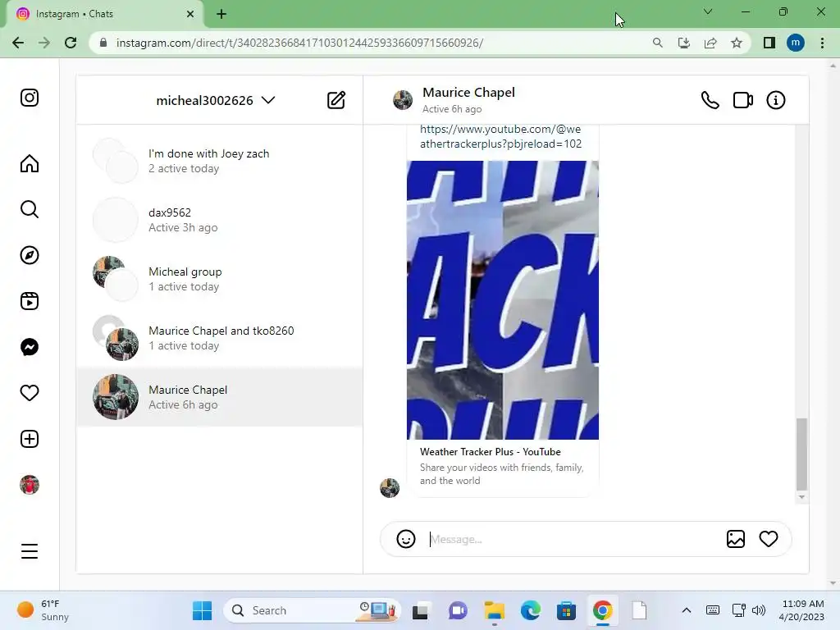Open conversation information icon
Image resolution: width=840 pixels, height=630 pixels.
pos(776,100)
